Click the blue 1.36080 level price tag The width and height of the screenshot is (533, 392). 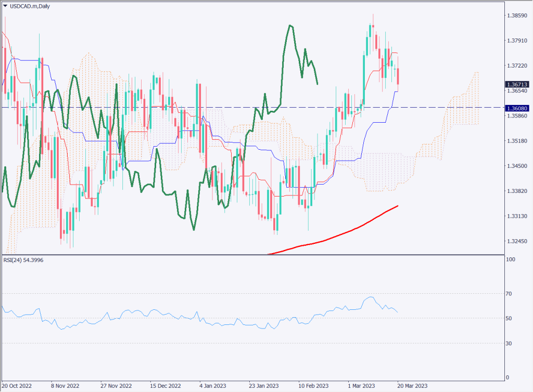point(516,108)
